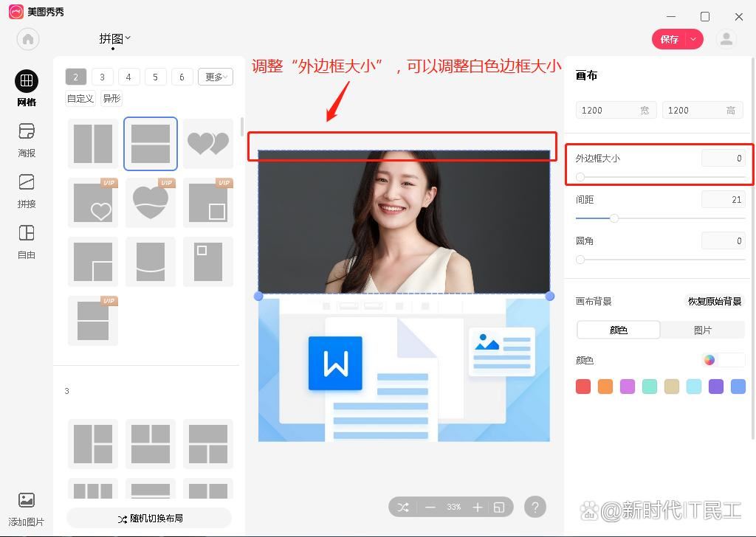Click the 保存 save button
756x537 pixels.
pos(668,39)
